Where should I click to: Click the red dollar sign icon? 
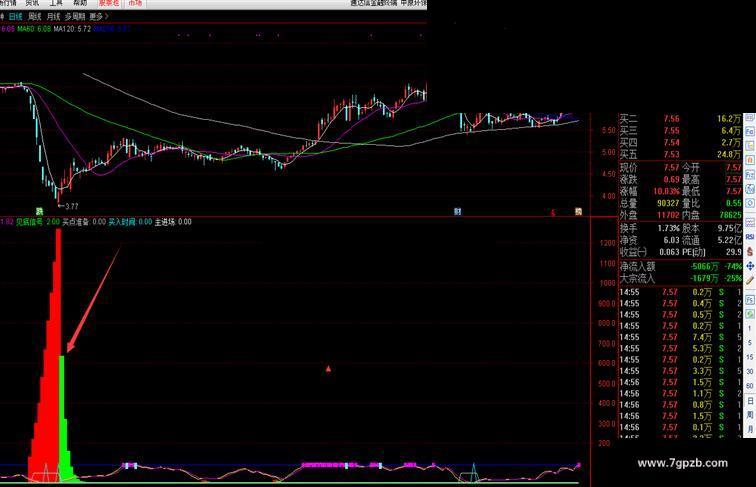click(750, 251)
